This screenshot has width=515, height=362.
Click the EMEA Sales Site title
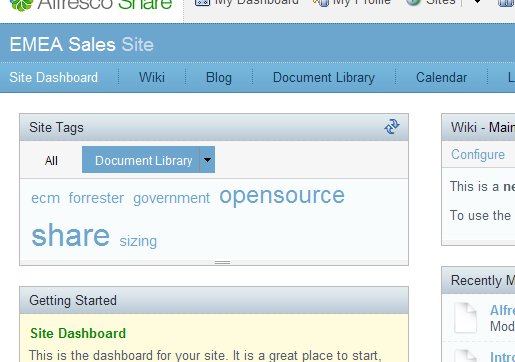point(82,45)
